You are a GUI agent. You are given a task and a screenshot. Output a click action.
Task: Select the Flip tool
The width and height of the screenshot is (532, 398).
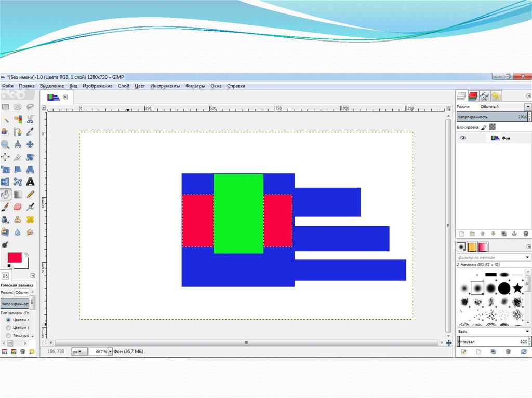click(x=5, y=182)
